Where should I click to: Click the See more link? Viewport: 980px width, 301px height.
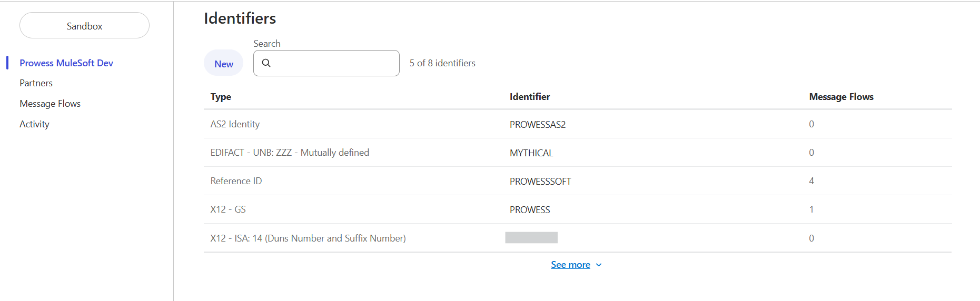[x=570, y=265]
